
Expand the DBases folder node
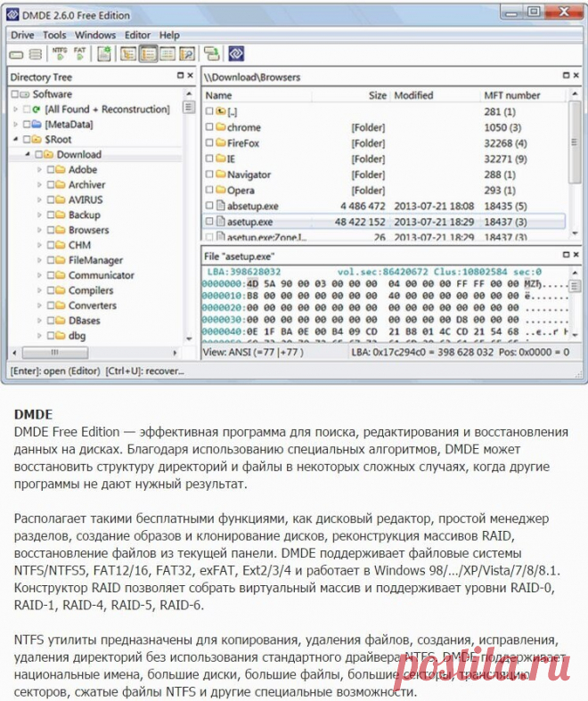pos(39,321)
